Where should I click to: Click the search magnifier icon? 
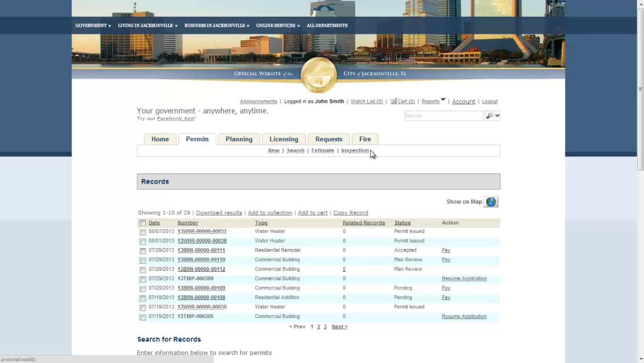pyautogui.click(x=489, y=116)
